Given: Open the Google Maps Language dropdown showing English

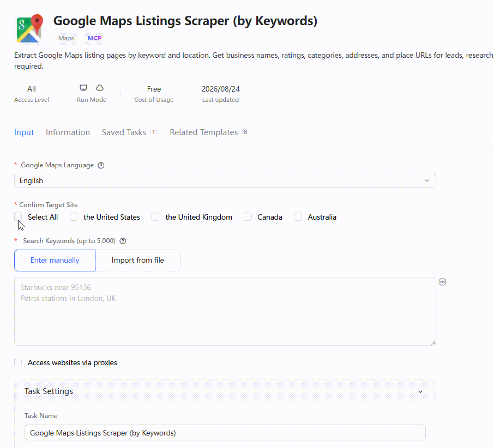Looking at the screenshot, I should tap(225, 180).
